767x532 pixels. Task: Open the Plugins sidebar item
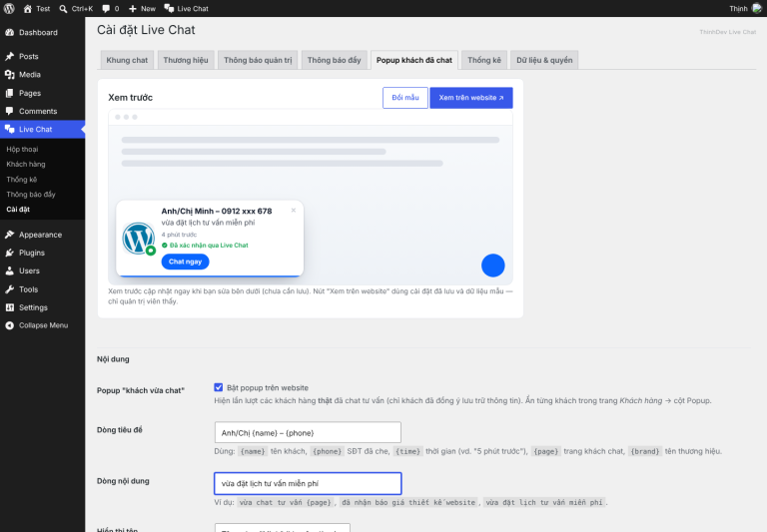pyautogui.click(x=43, y=253)
